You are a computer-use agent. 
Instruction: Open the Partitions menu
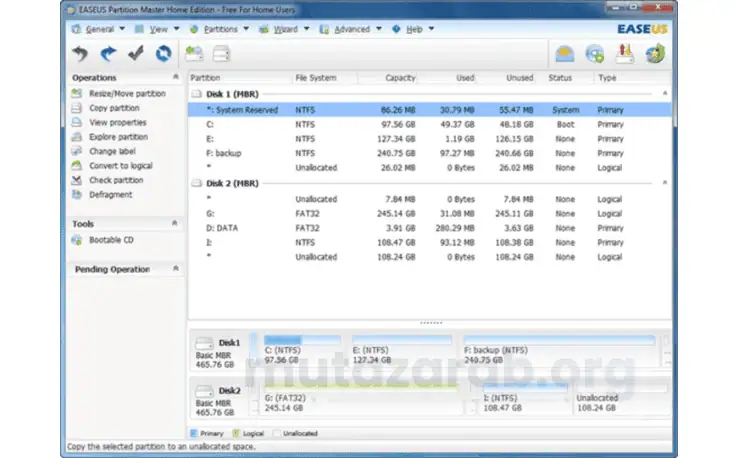[x=220, y=29]
